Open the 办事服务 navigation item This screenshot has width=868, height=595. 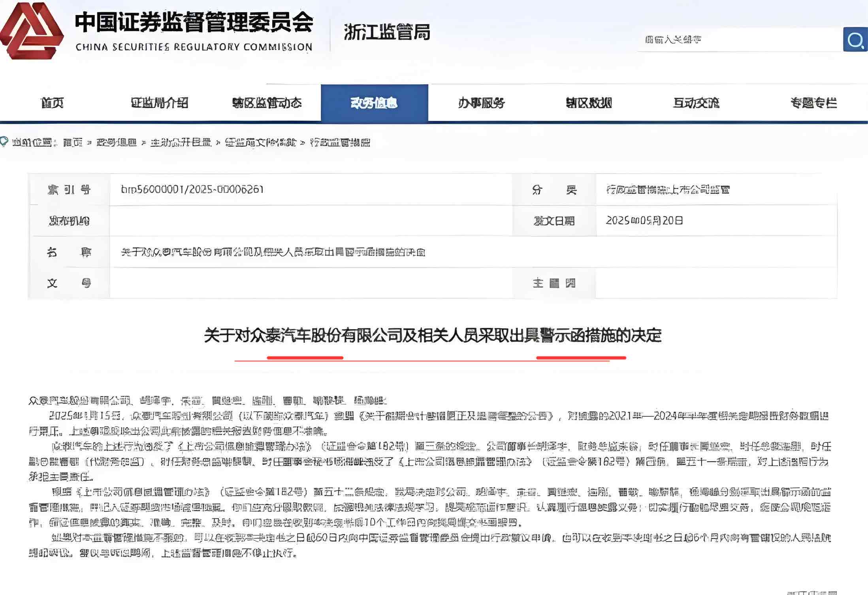[481, 103]
